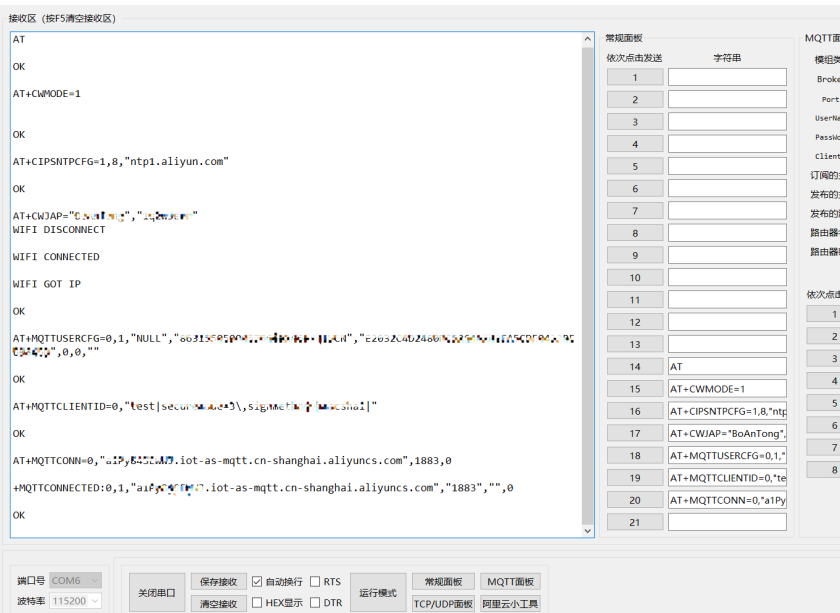Click send button 2 in 常规面板

pos(635,100)
